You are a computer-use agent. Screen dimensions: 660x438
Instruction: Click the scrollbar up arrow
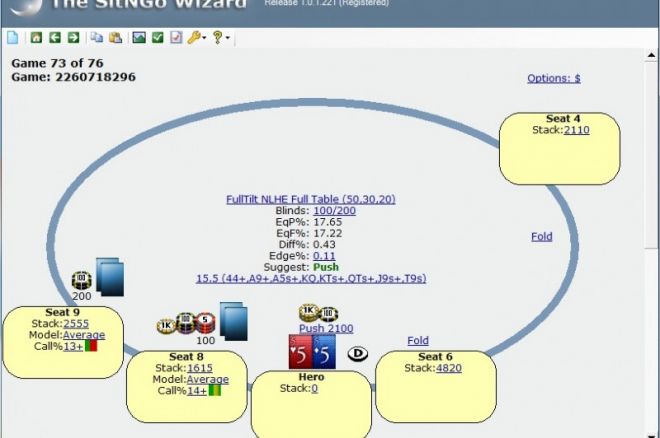point(651,55)
